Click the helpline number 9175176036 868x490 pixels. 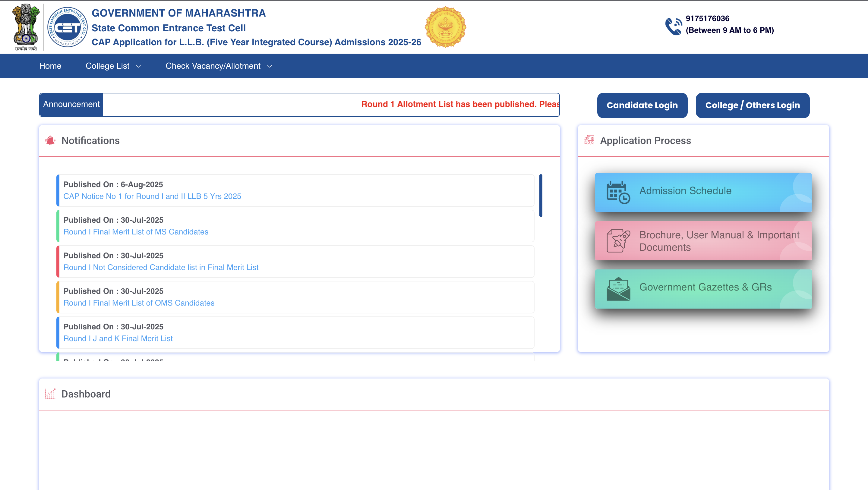pos(707,18)
